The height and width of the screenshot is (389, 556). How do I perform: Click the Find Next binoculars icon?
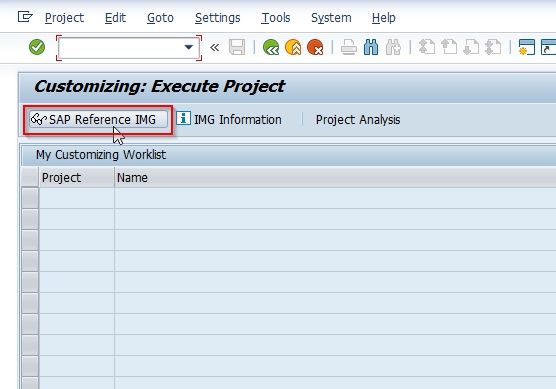coord(393,47)
